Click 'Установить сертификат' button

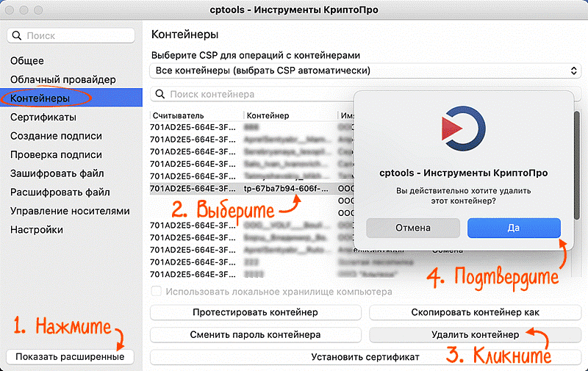[x=365, y=357]
